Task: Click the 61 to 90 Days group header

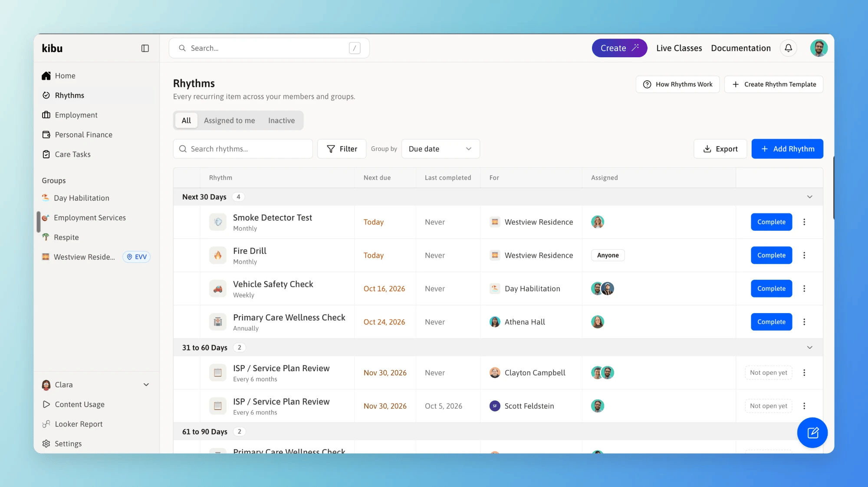Action: (498, 431)
